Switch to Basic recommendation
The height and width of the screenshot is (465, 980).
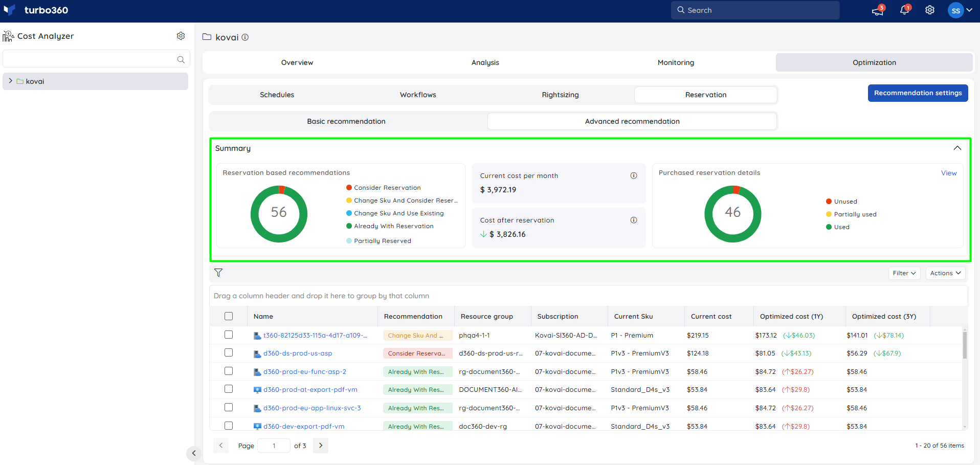(346, 121)
